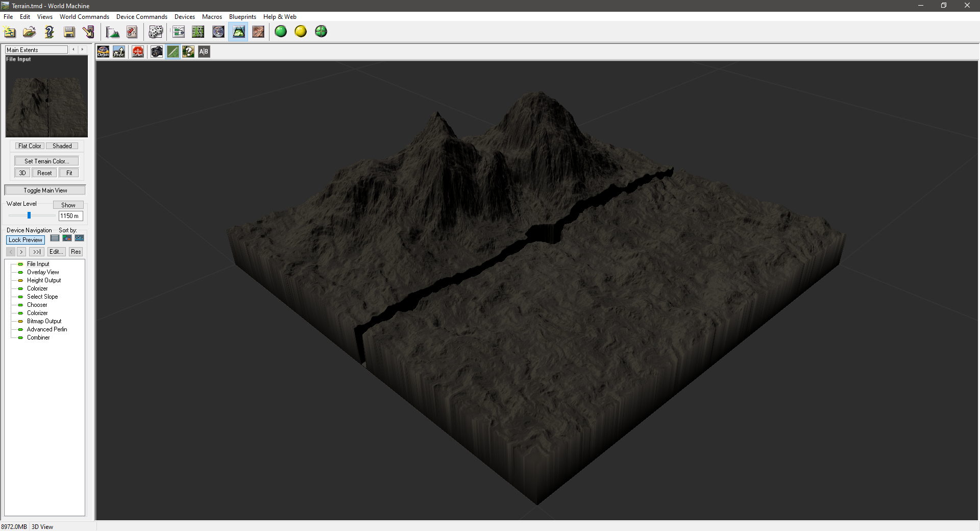
Task: Switch camera to Free mode
Action: 119,52
